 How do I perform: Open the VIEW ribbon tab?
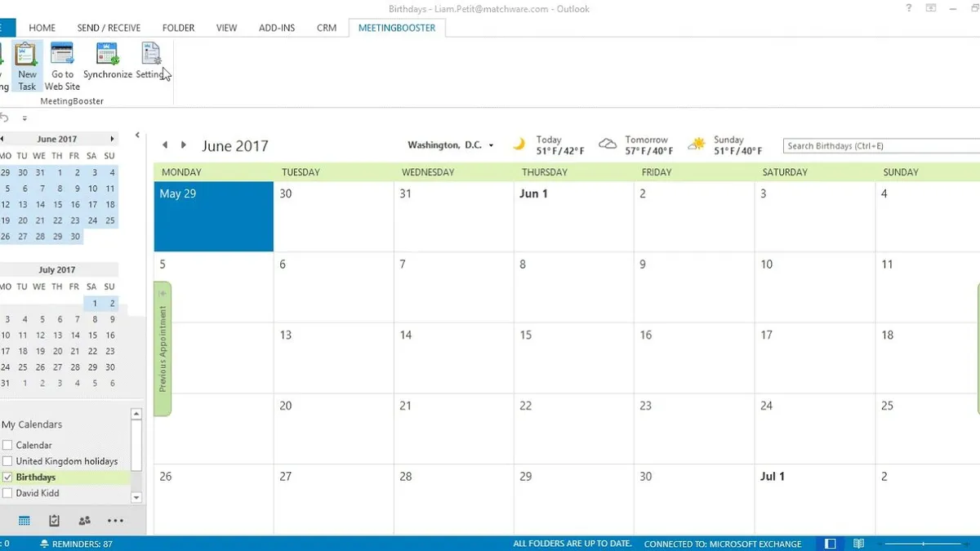tap(226, 28)
